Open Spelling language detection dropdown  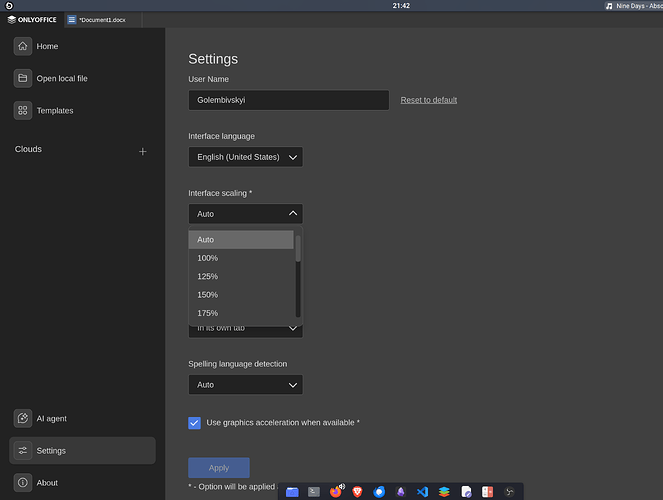pyautogui.click(x=245, y=385)
